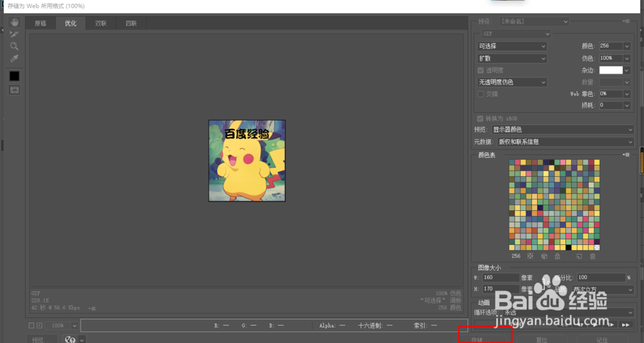Map selected colors to transparent icon
Screen dimensions: 644x343
point(530,256)
